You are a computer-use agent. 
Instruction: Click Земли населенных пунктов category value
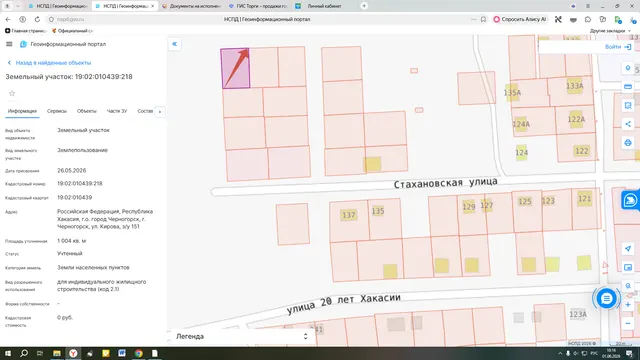[93, 268]
